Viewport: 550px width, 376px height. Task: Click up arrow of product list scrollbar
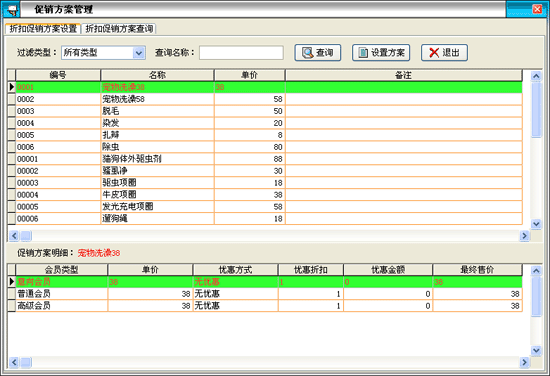click(x=536, y=75)
